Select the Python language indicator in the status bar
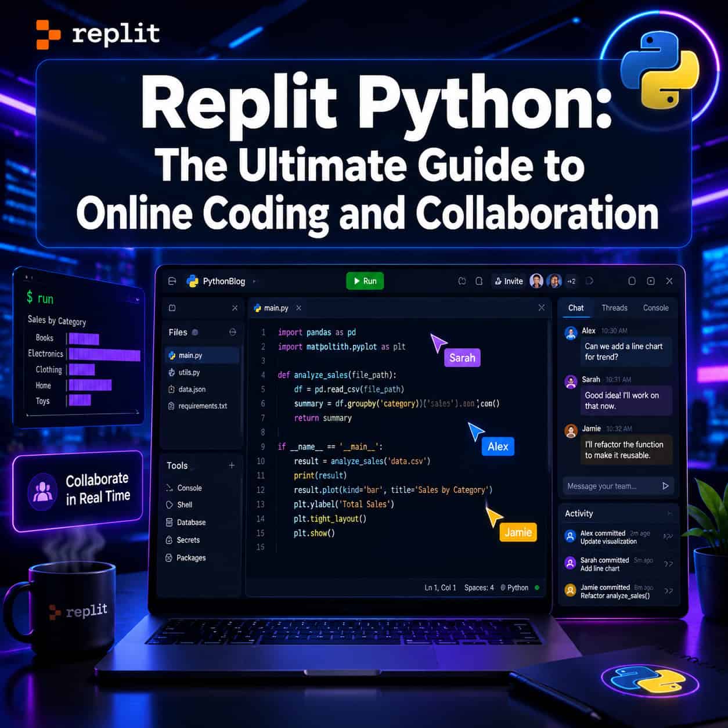Image resolution: width=728 pixels, height=728 pixels. coord(514,588)
